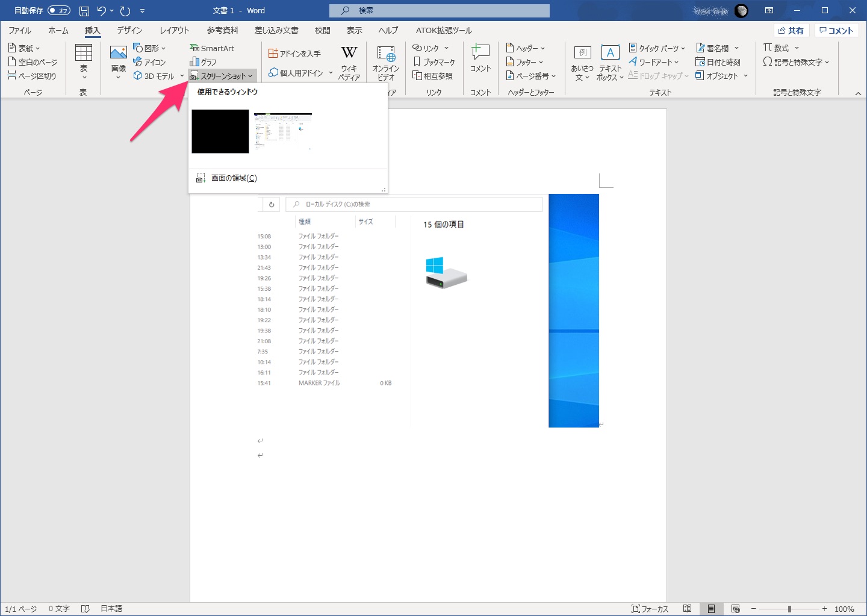
Task: Open the ページ番号 page number dropdown
Action: 531,76
